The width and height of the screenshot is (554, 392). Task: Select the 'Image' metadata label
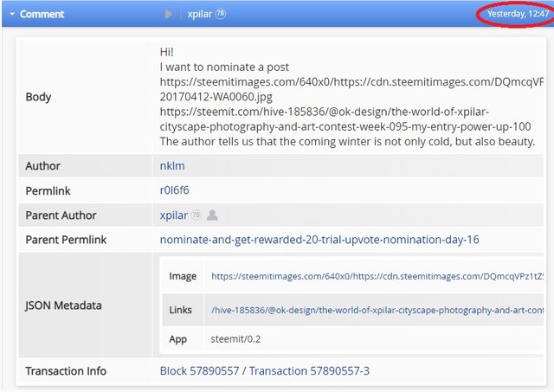[183, 276]
